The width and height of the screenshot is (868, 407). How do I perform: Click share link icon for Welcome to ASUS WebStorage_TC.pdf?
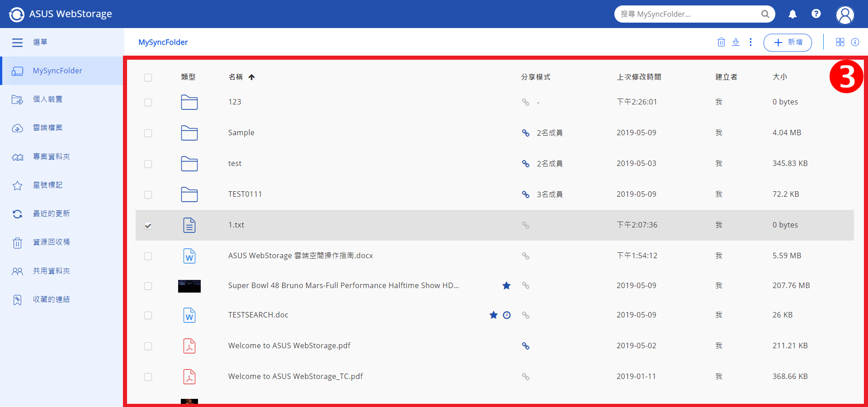click(x=526, y=377)
